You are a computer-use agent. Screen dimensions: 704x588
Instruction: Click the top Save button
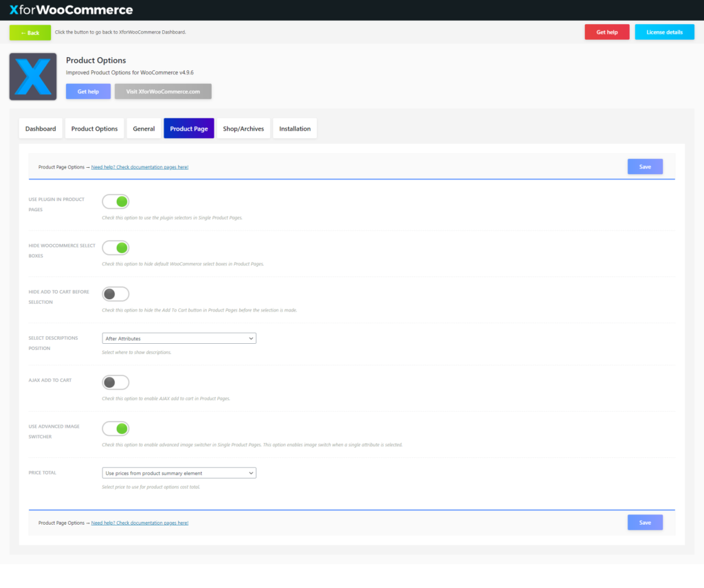645,166
